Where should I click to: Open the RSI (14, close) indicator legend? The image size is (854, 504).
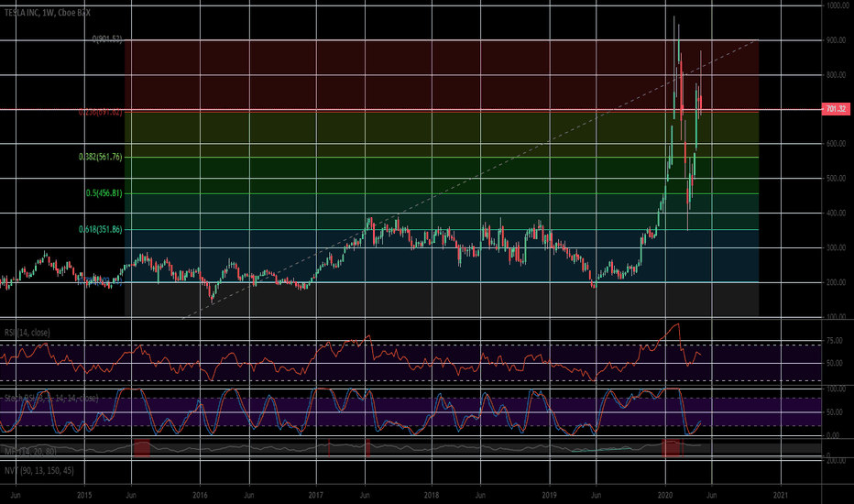27,333
